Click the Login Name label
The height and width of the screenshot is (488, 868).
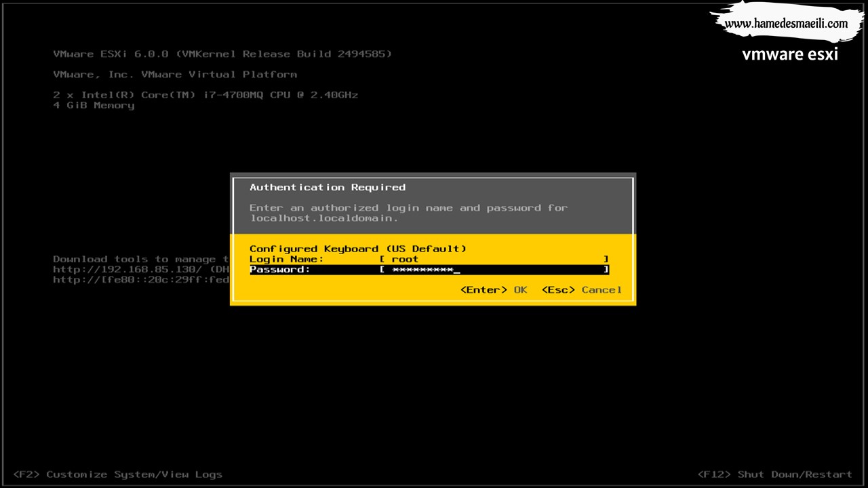(x=287, y=259)
